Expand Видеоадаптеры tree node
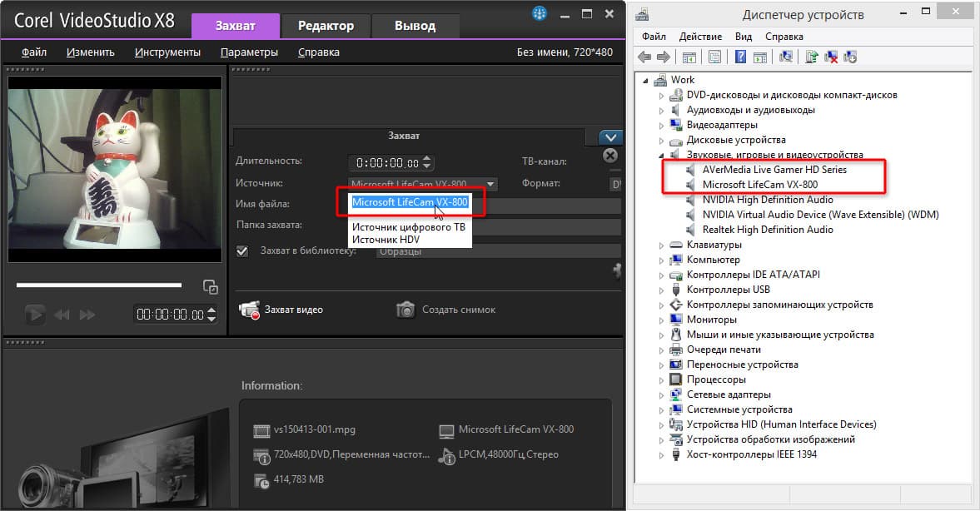 click(x=661, y=126)
